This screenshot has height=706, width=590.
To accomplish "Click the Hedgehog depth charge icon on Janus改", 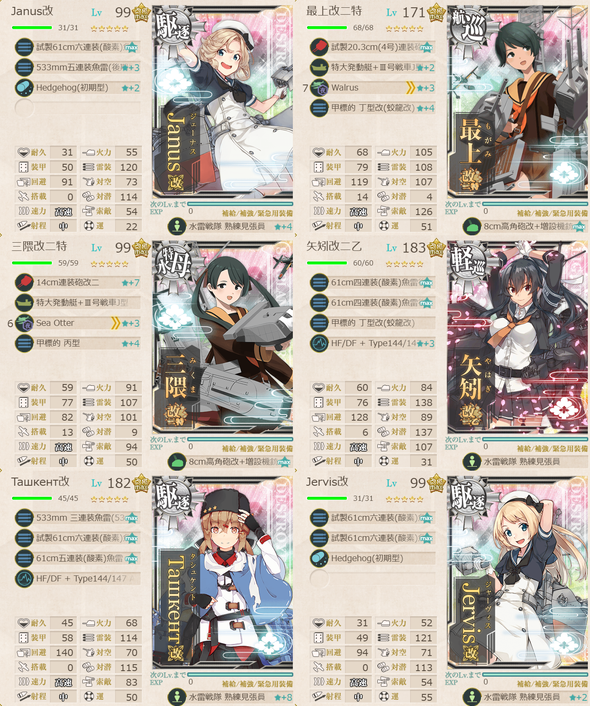I will [24, 87].
